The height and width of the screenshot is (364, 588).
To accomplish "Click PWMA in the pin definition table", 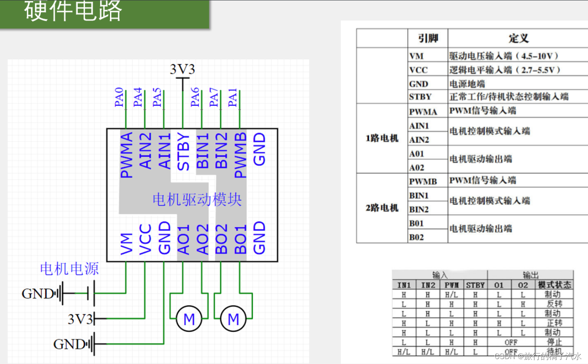I will pyautogui.click(x=423, y=112).
